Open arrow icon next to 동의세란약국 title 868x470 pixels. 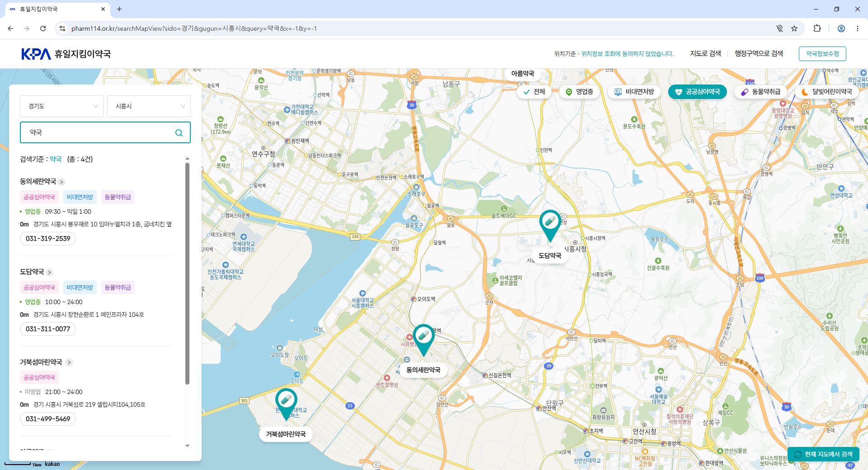tap(62, 182)
